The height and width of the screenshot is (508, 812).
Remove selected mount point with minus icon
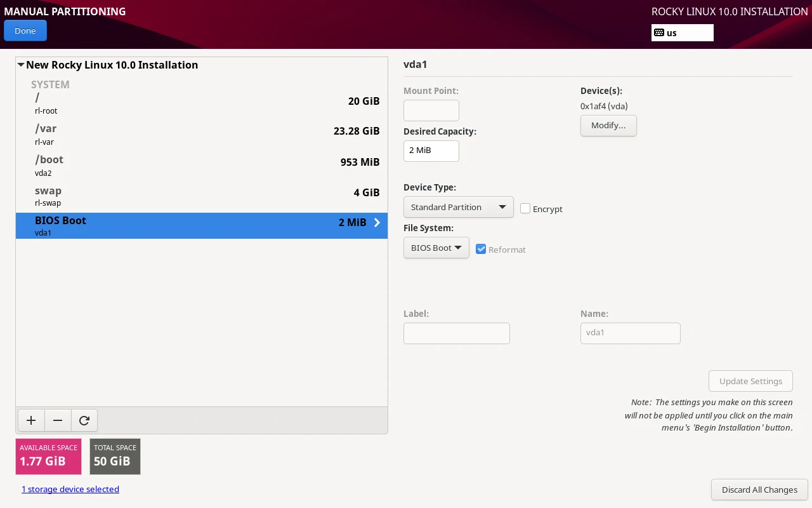coord(58,420)
